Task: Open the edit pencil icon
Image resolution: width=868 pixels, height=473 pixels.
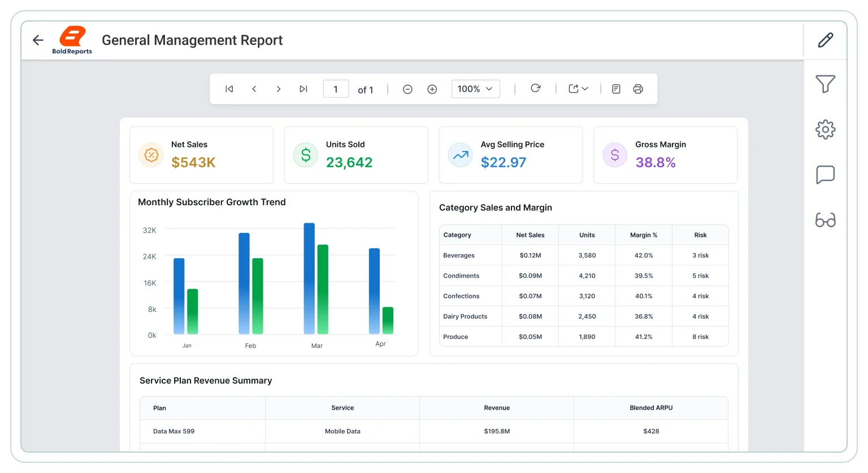Action: point(826,40)
